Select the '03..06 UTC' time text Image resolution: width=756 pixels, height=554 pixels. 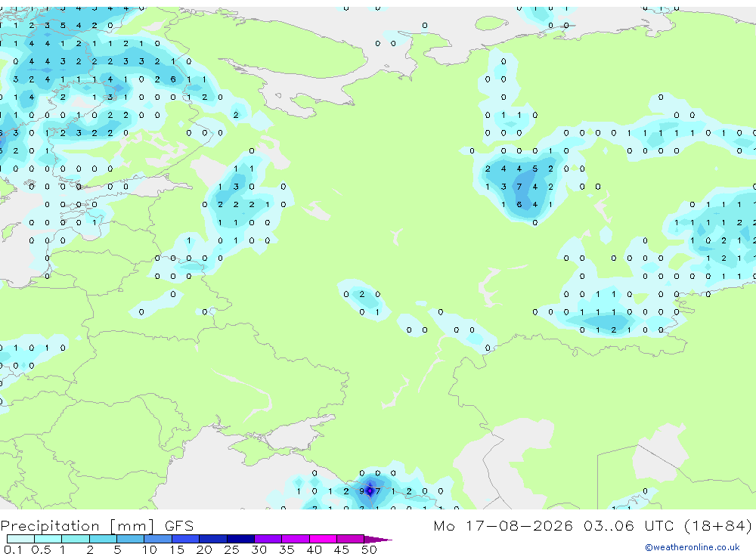click(x=628, y=525)
